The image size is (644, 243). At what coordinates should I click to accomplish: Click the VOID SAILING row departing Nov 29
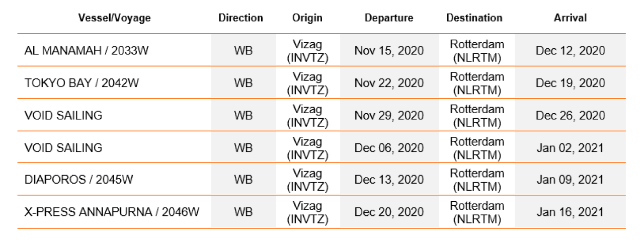coord(63,115)
